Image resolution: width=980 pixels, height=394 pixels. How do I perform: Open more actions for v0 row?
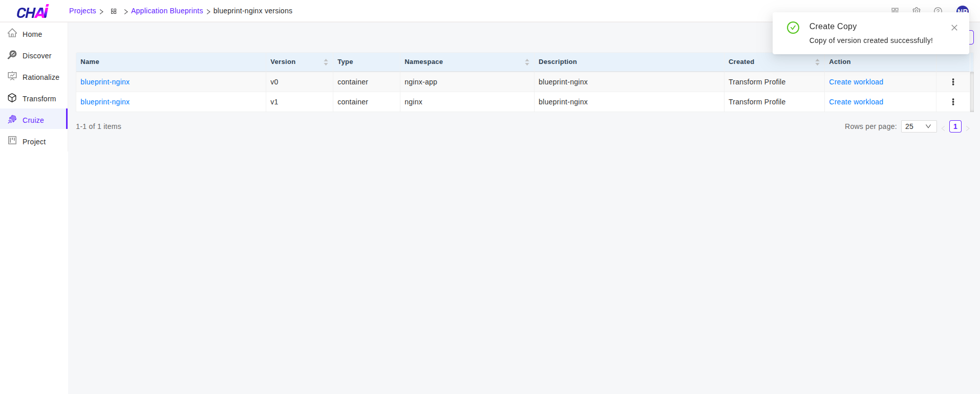(x=953, y=82)
